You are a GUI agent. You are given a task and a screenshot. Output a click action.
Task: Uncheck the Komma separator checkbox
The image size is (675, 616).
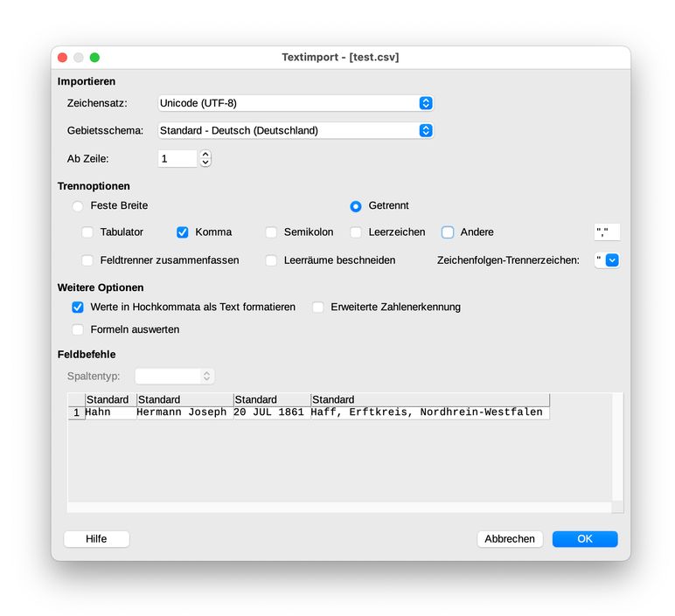[x=183, y=232]
